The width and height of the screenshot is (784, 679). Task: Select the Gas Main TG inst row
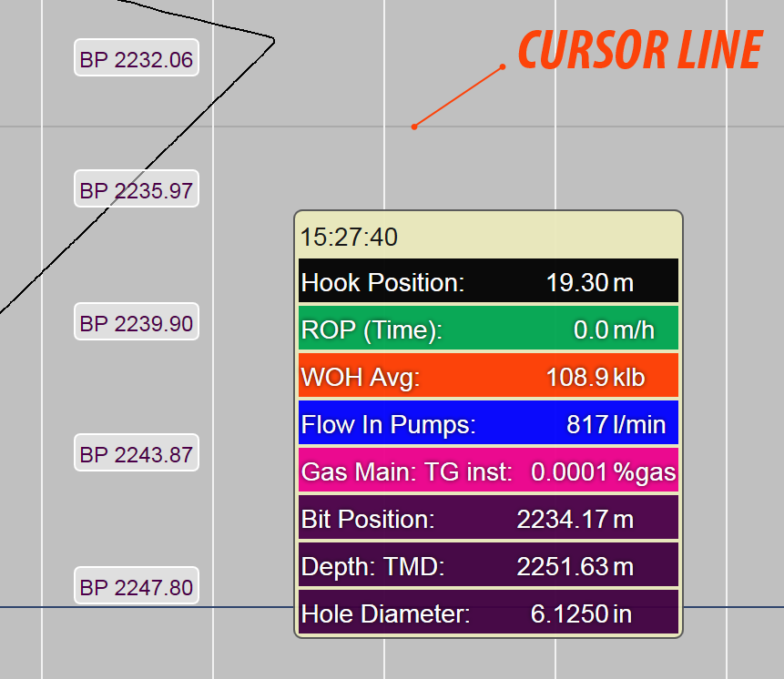tap(487, 471)
